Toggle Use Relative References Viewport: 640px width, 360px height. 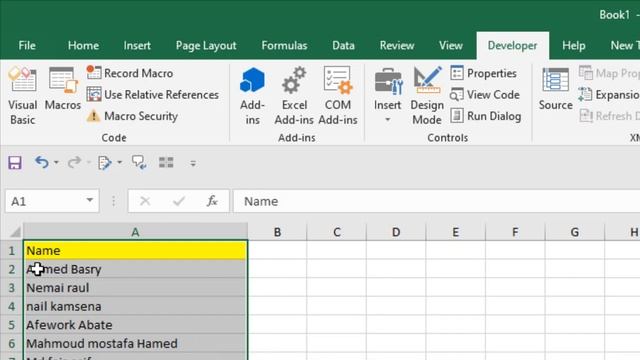pyautogui.click(x=153, y=95)
